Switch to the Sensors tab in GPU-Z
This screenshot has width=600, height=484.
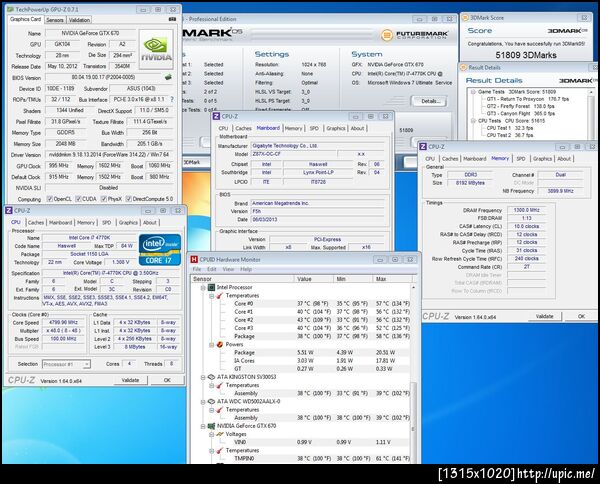pyautogui.click(x=55, y=20)
